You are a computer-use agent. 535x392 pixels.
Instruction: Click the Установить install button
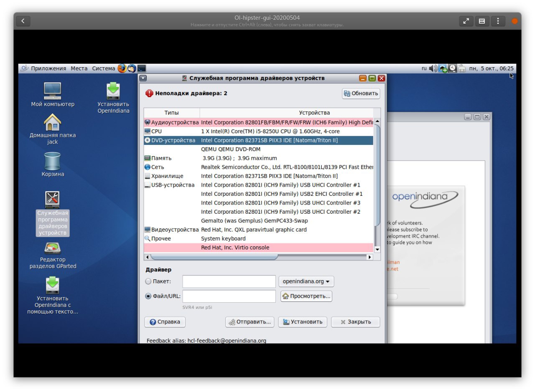(x=302, y=322)
